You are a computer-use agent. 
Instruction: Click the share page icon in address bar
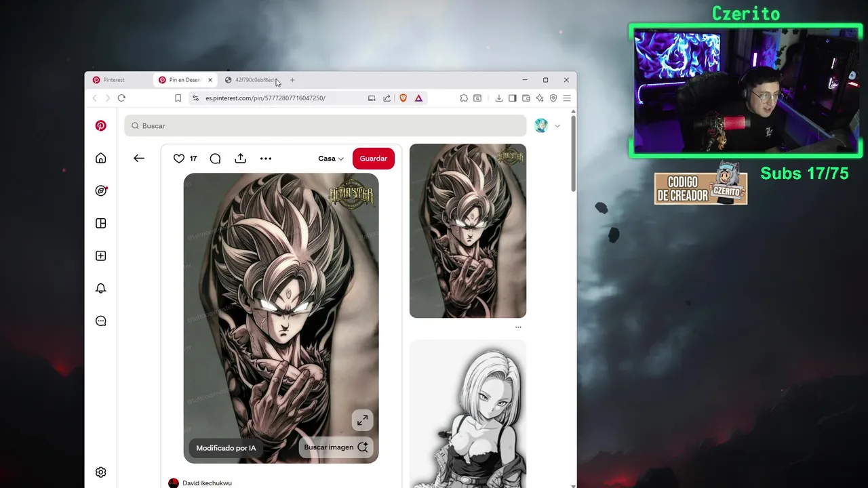coord(387,98)
